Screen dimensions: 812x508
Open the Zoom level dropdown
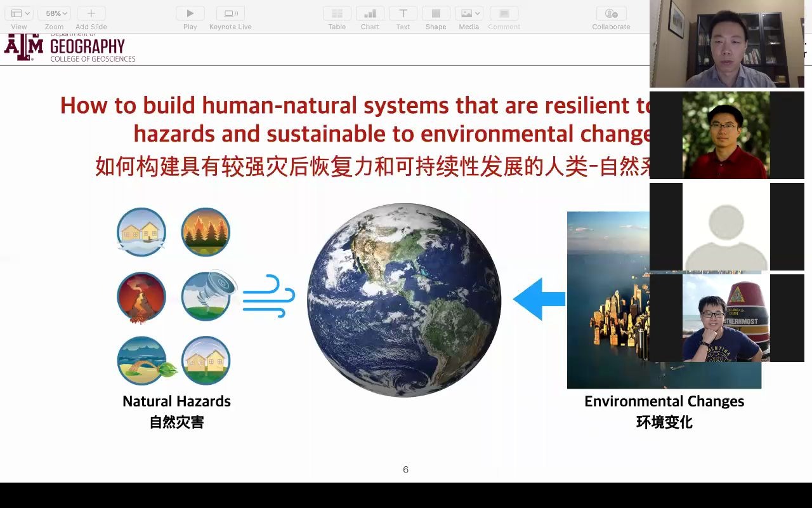tap(54, 13)
